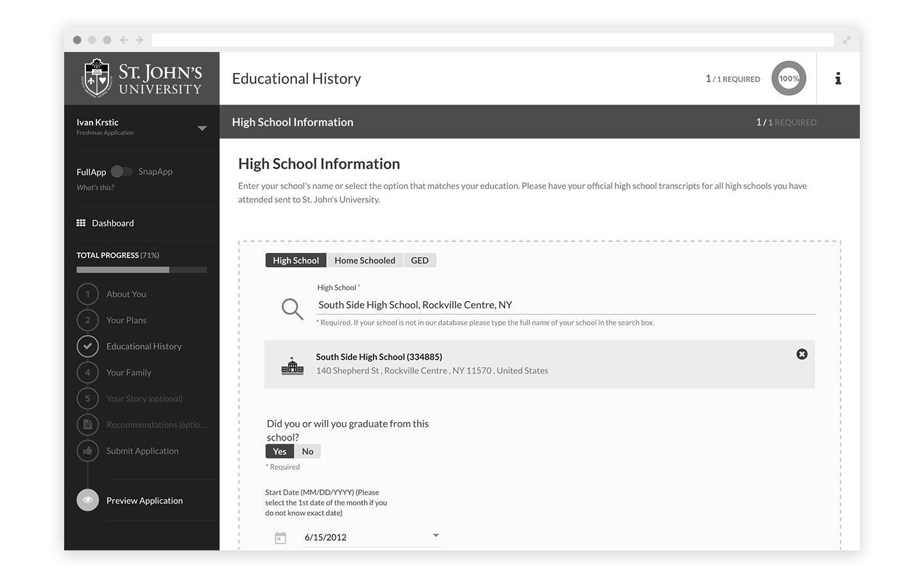The height and width of the screenshot is (578, 924).
Task: Open the information icon in header
Action: pyautogui.click(x=838, y=78)
